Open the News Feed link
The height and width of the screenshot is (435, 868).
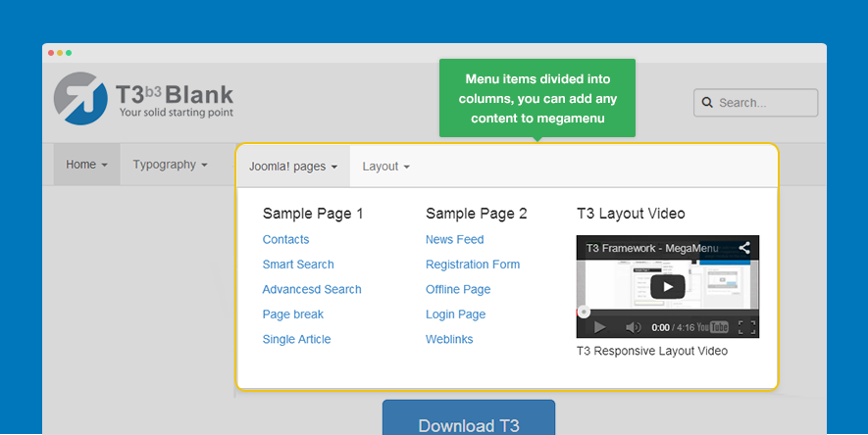coord(454,240)
